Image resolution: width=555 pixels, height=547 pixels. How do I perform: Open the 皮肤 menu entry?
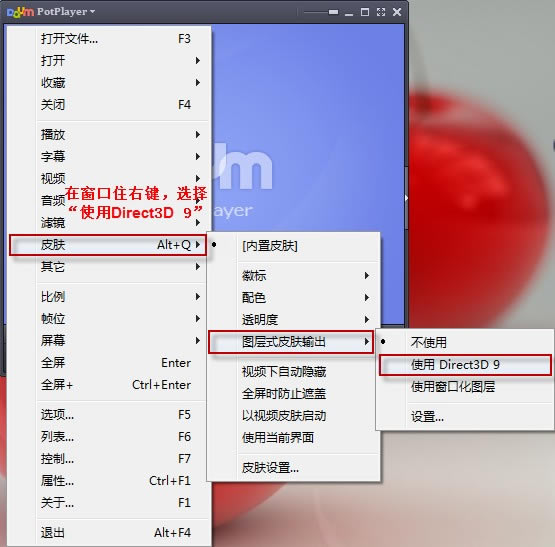tap(108, 245)
